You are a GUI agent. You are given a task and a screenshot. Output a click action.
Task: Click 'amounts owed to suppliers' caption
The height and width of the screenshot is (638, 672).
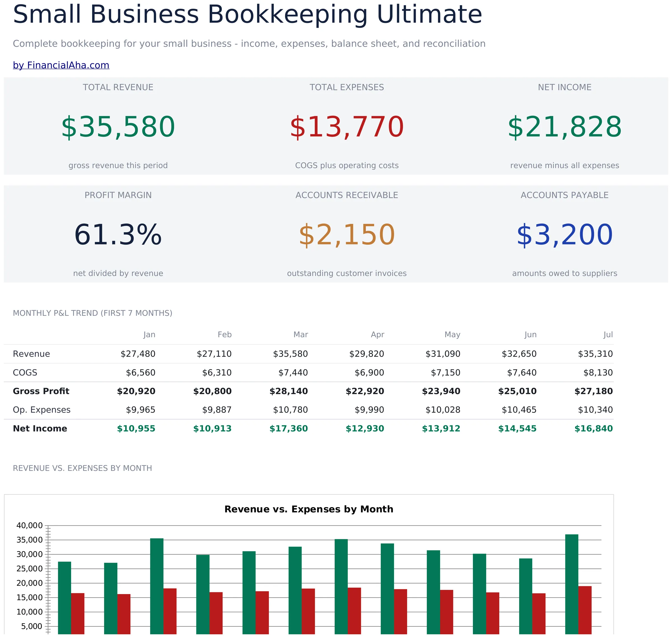[564, 274]
